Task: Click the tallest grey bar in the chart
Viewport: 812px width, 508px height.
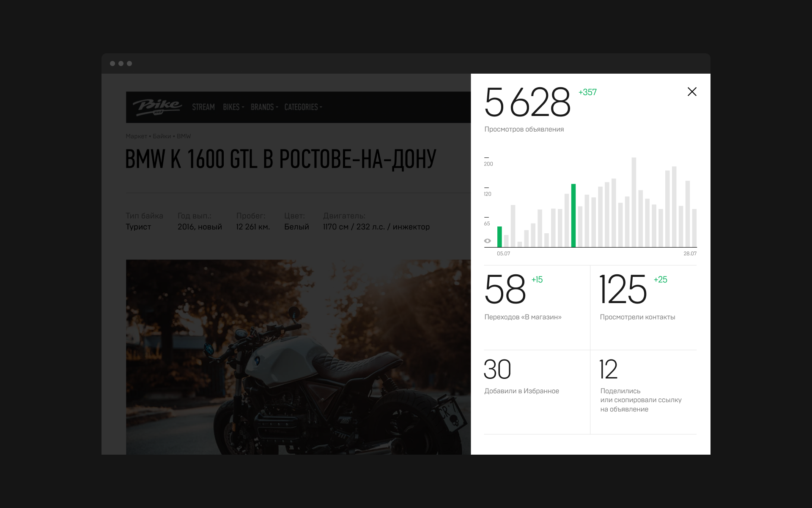Action: point(634,202)
